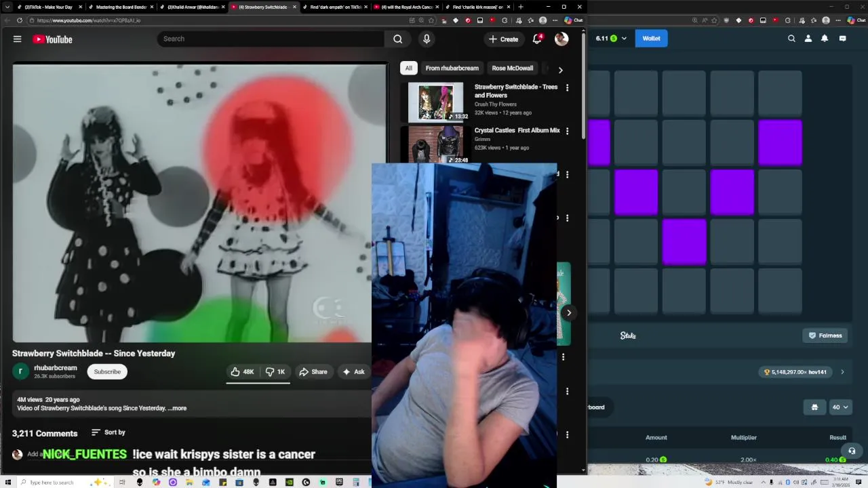Click the hov141 multiplier 5,148,297.00x entry

tap(796, 372)
